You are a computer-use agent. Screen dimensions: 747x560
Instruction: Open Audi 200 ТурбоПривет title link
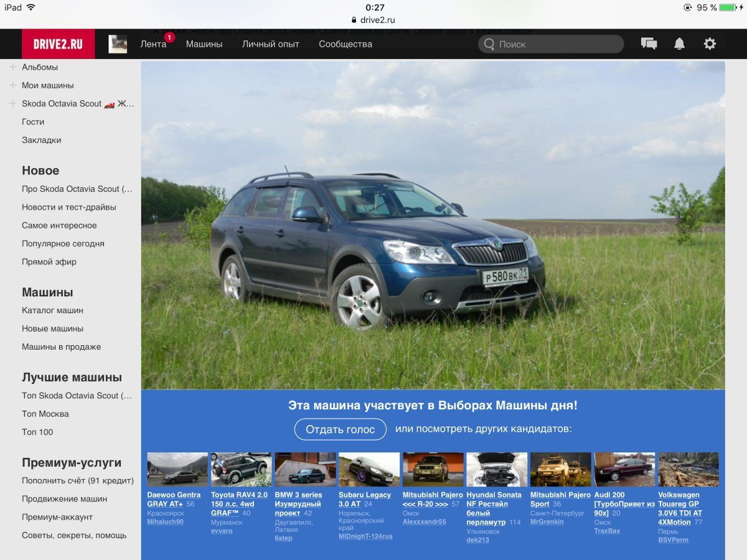[624, 504]
